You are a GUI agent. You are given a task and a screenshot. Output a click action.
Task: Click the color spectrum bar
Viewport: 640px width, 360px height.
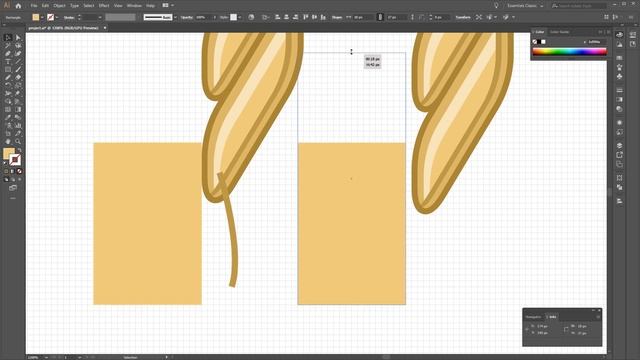tap(569, 51)
